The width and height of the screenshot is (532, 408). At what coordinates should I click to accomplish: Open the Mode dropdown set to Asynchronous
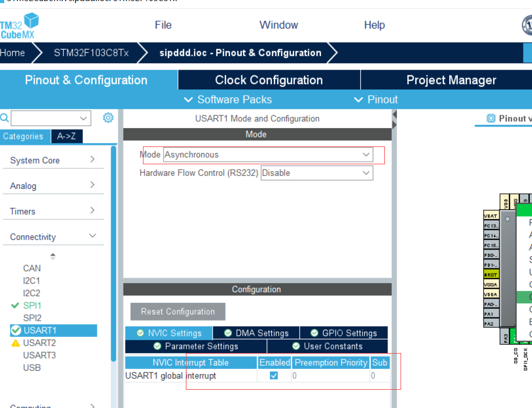pyautogui.click(x=268, y=154)
